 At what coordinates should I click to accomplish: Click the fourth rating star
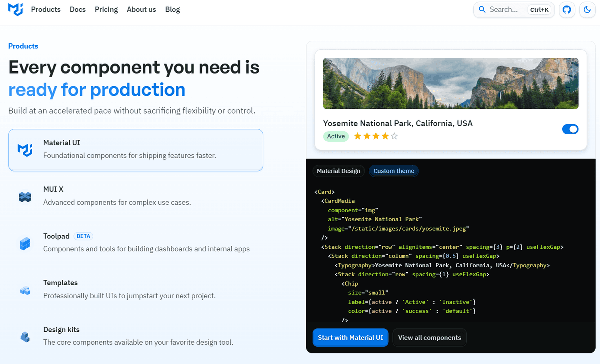tap(385, 136)
